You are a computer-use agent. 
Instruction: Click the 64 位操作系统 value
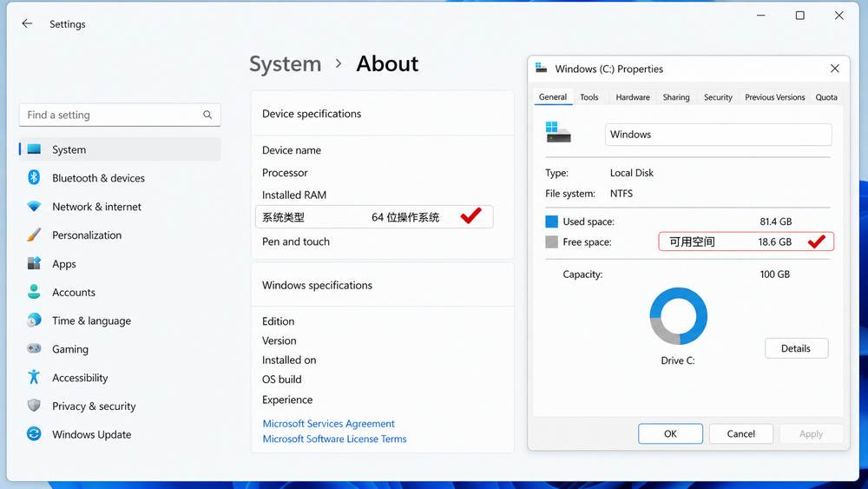(x=405, y=218)
